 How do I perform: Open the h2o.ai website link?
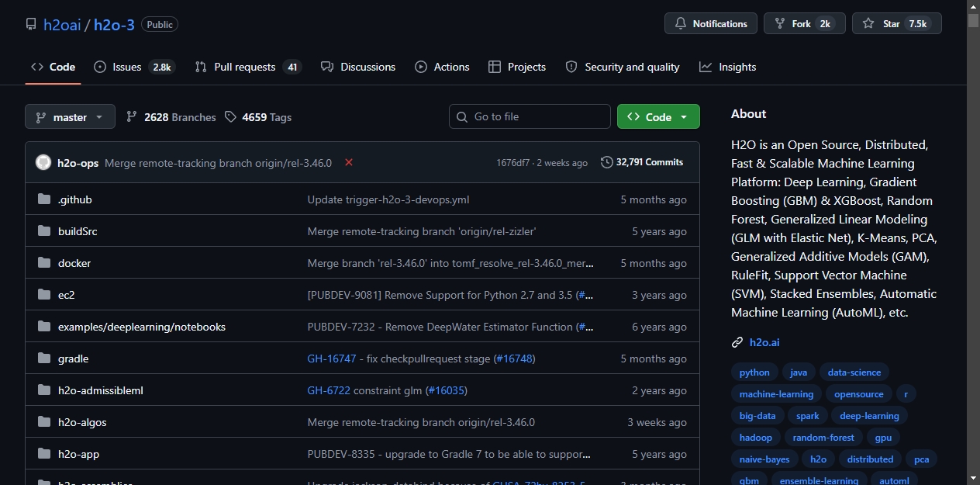764,342
